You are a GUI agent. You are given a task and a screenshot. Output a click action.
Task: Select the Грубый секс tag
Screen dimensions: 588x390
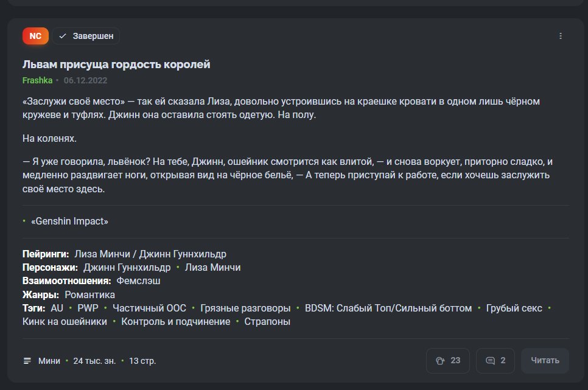(514, 308)
